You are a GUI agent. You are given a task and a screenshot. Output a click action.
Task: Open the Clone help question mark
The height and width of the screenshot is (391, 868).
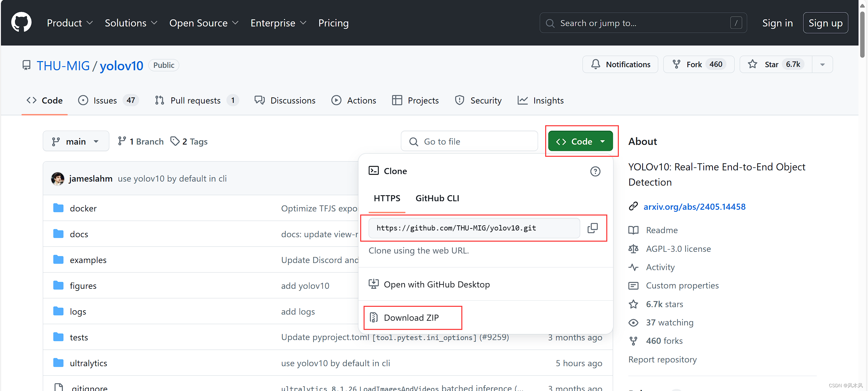coord(595,171)
